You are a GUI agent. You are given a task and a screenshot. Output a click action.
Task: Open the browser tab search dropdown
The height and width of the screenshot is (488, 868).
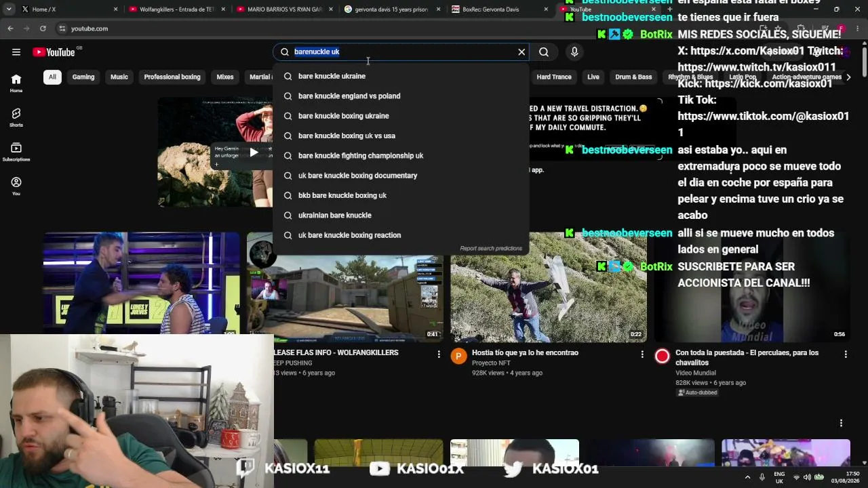click(x=9, y=9)
